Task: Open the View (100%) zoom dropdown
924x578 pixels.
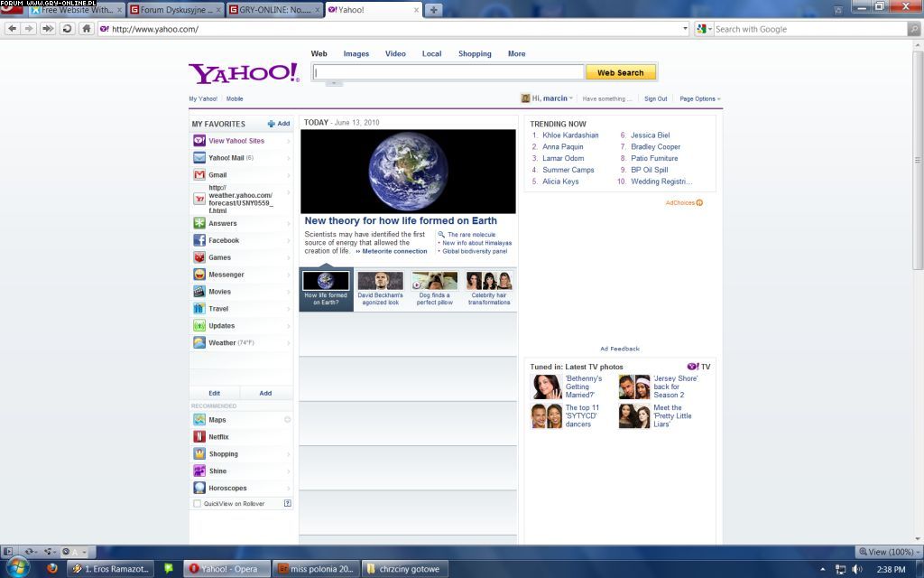Action: point(887,552)
